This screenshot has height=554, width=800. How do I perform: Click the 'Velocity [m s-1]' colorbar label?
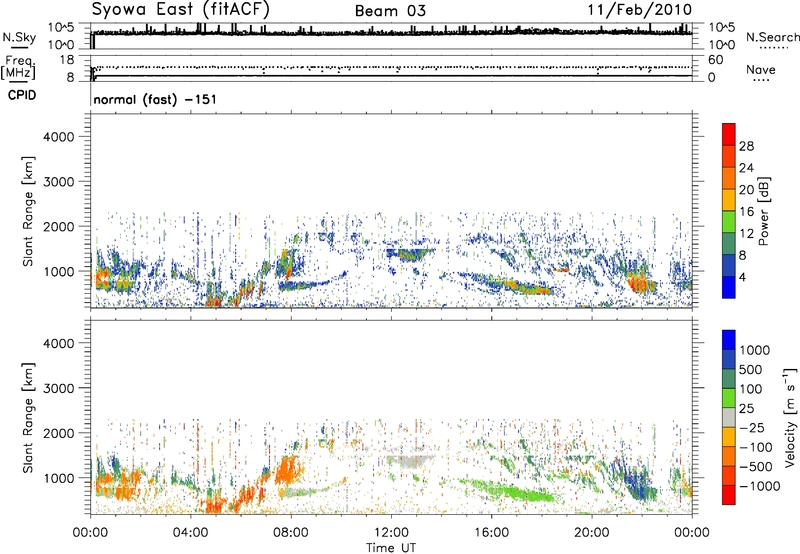[x=790, y=417]
